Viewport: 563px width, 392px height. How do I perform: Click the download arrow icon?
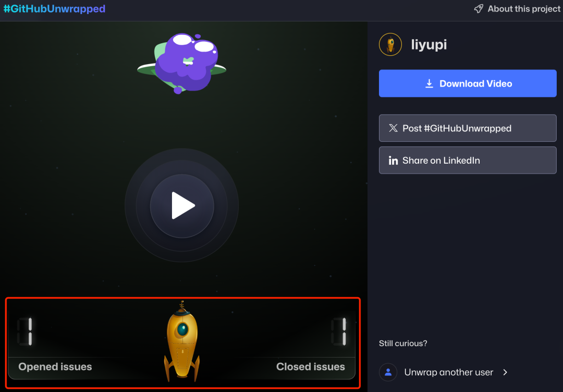(429, 83)
